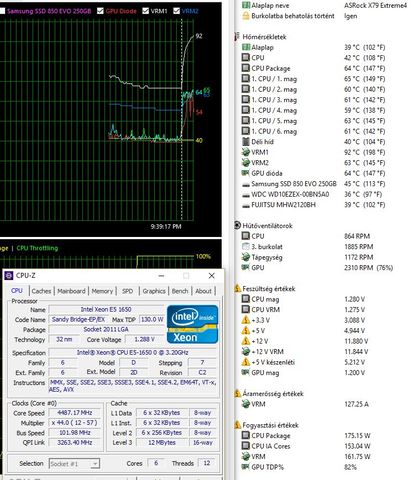Select the ASRock X79 Extreme4 text
The width and height of the screenshot is (414, 480).
click(376, 5)
